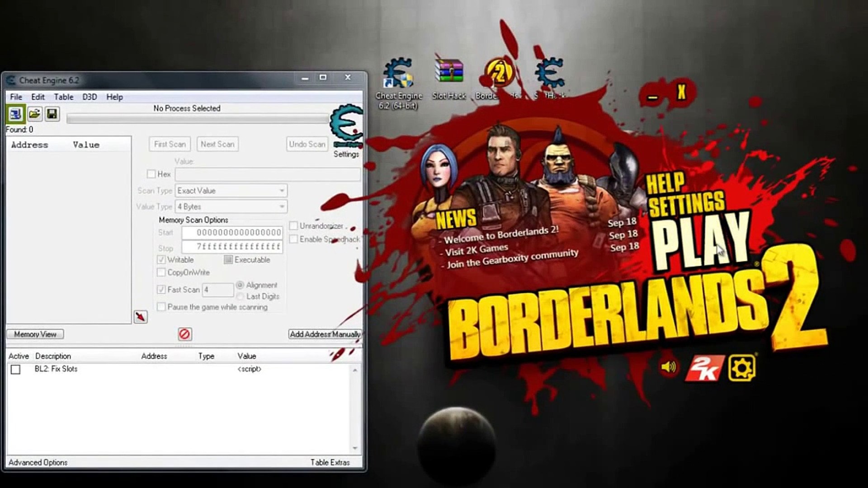Click the red clear list icon
Screen dimensions: 868x488
tap(184, 334)
